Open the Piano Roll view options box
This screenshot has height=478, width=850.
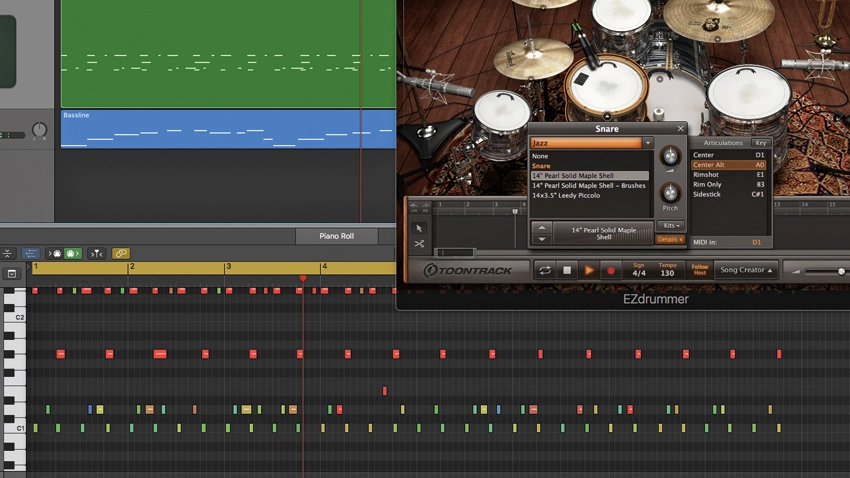[12, 274]
